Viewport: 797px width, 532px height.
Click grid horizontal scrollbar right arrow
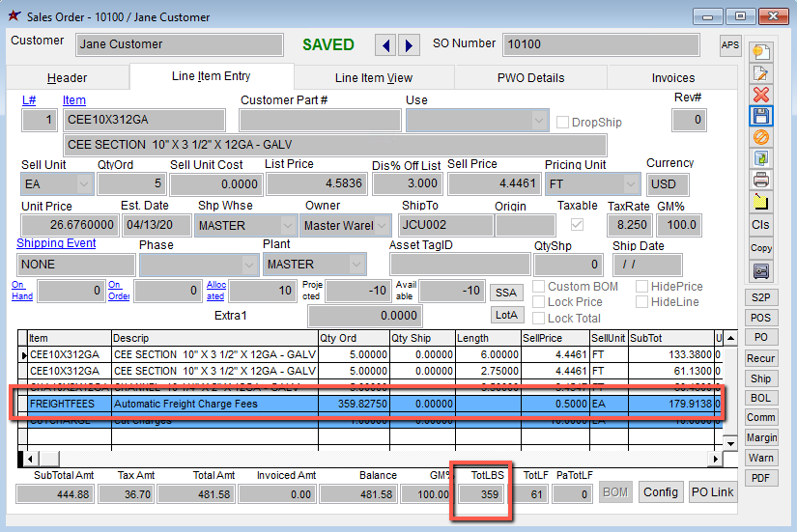point(716,459)
